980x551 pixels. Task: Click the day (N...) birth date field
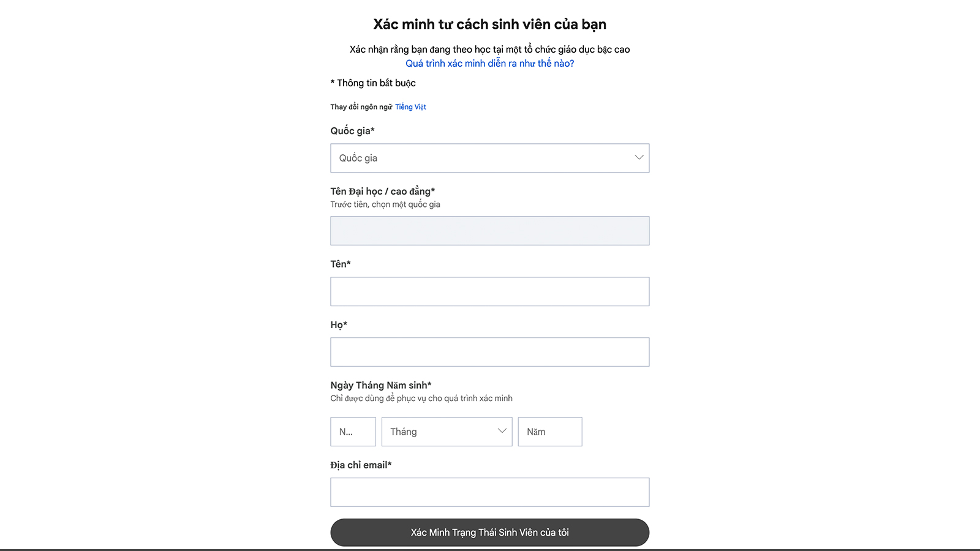click(353, 432)
